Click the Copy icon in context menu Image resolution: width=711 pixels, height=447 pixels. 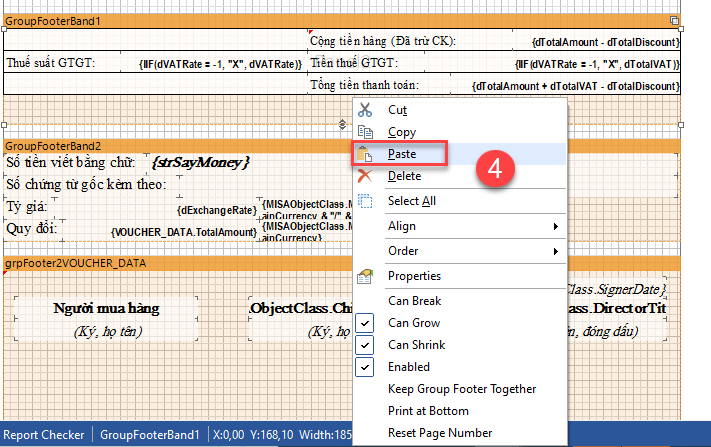coord(365,132)
